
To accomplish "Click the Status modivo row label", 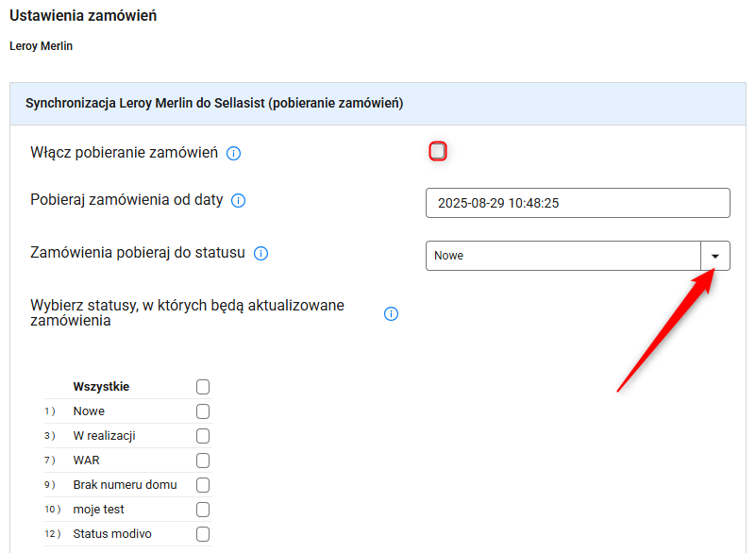I will click(112, 534).
